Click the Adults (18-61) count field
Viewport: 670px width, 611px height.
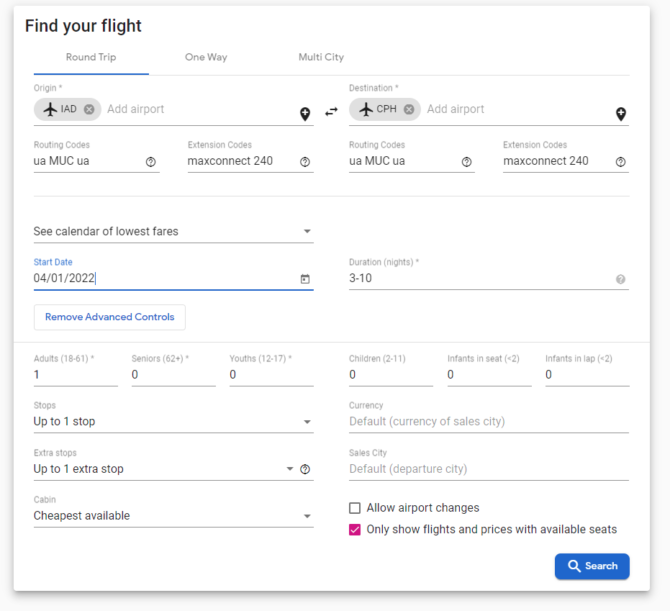pos(76,375)
